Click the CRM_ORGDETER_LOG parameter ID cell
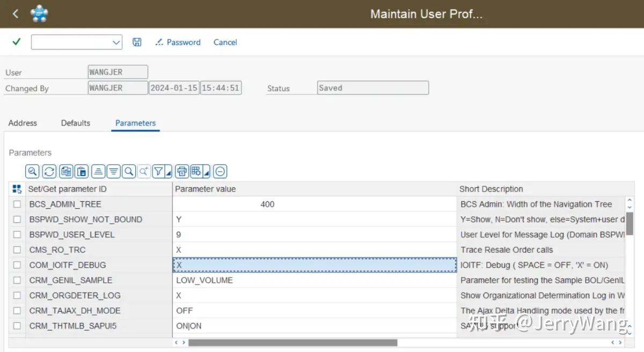 tap(99, 295)
